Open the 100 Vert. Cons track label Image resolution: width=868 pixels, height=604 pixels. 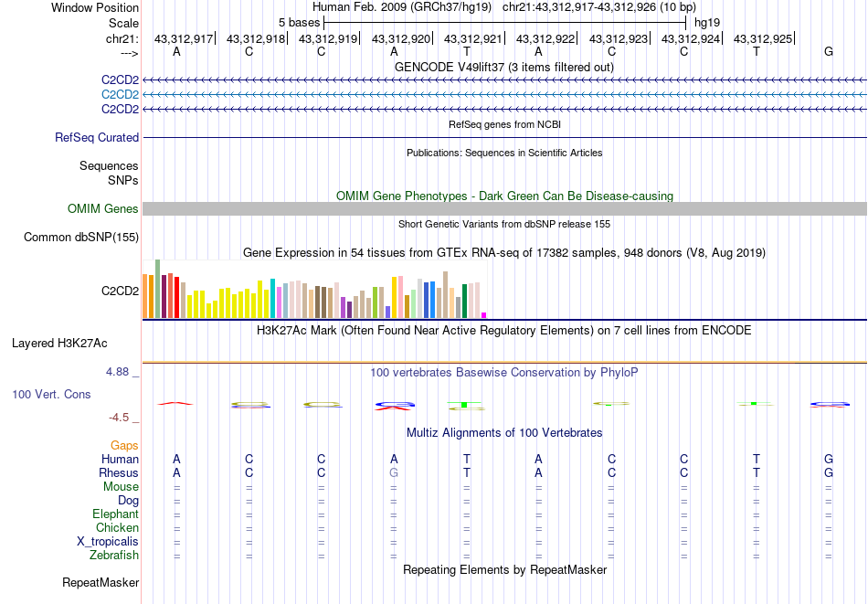coord(51,394)
